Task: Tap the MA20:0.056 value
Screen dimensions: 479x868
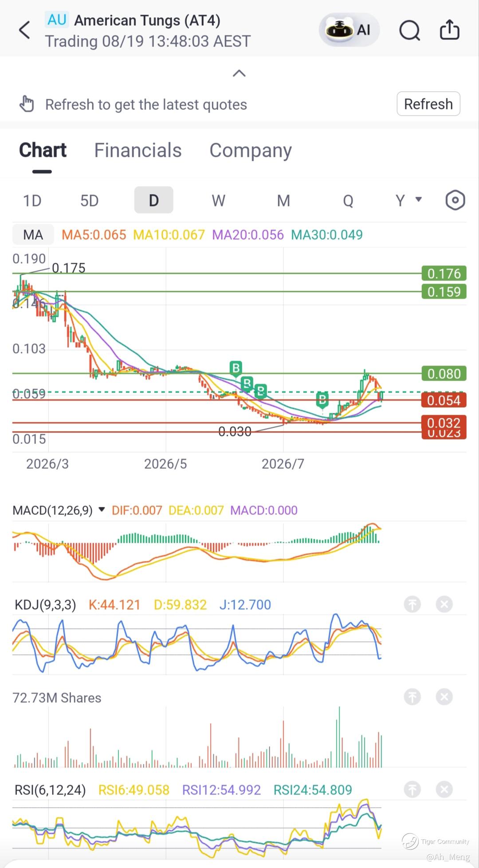Action: click(x=247, y=234)
